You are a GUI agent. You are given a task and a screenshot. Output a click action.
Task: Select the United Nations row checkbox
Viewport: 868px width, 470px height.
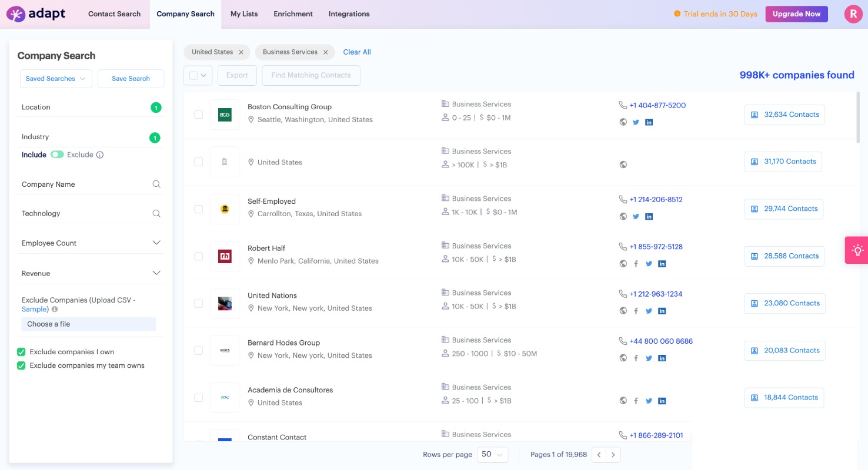(199, 303)
